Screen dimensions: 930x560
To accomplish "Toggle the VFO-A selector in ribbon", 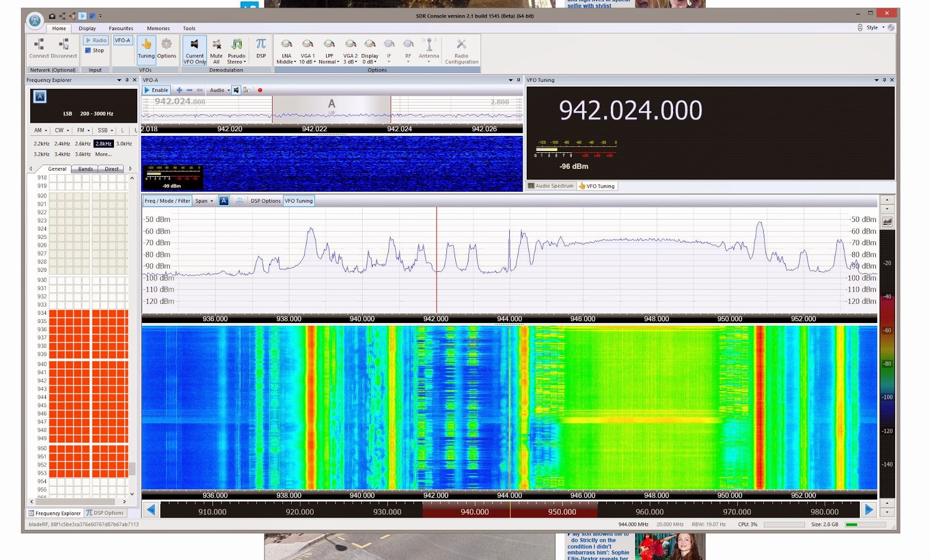I will (123, 40).
